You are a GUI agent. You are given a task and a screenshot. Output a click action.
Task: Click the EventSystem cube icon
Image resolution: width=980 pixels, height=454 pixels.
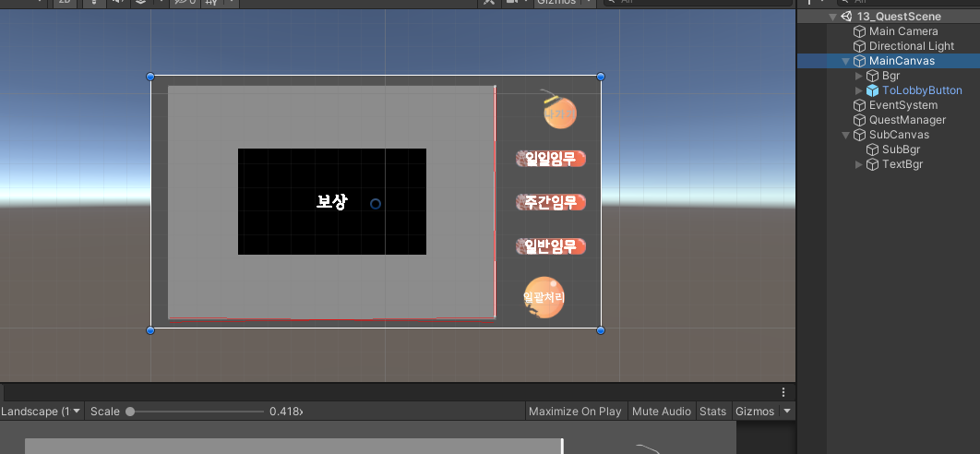(x=859, y=105)
